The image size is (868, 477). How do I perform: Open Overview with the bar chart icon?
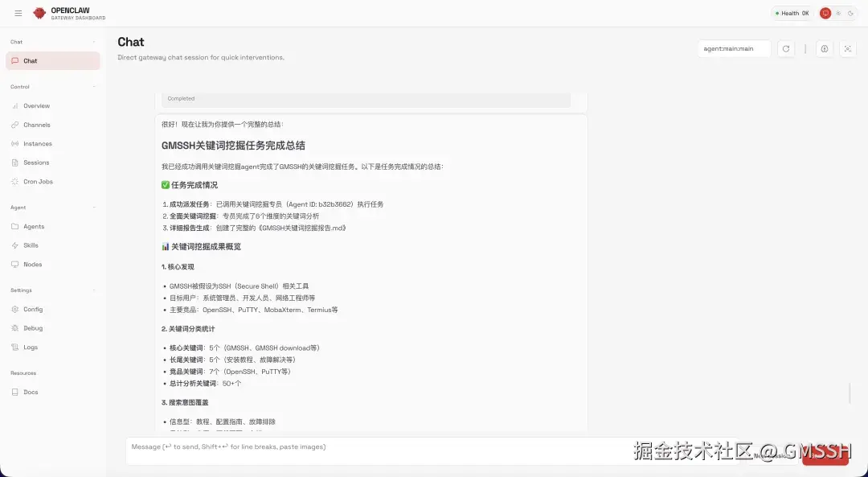click(52, 106)
